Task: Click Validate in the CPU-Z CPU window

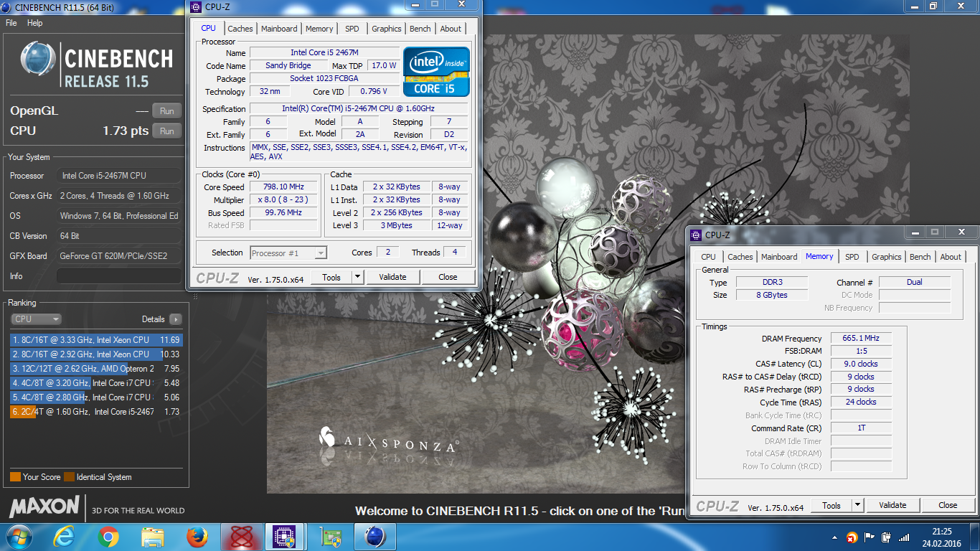Action: point(392,277)
